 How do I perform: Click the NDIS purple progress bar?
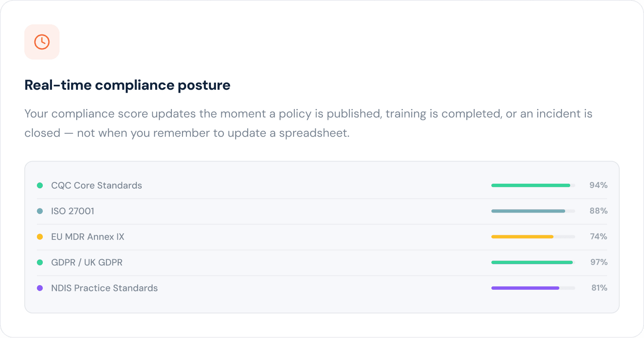pyautogui.click(x=525, y=288)
